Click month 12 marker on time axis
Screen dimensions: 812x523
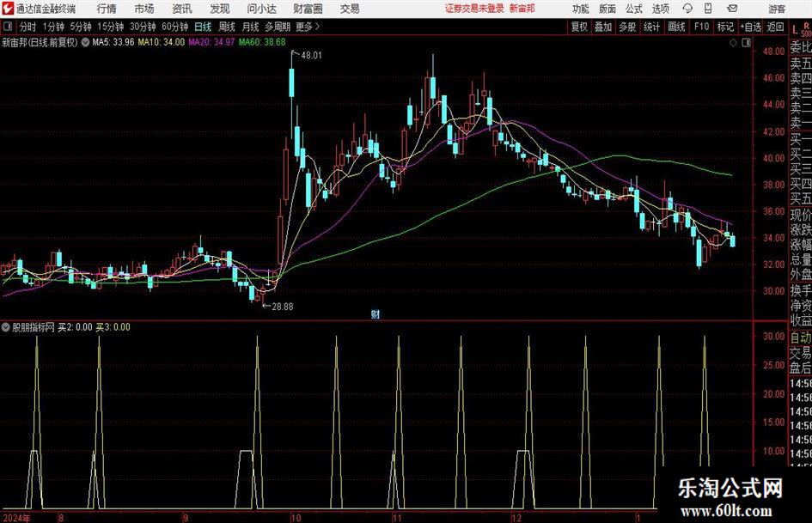coord(516,518)
